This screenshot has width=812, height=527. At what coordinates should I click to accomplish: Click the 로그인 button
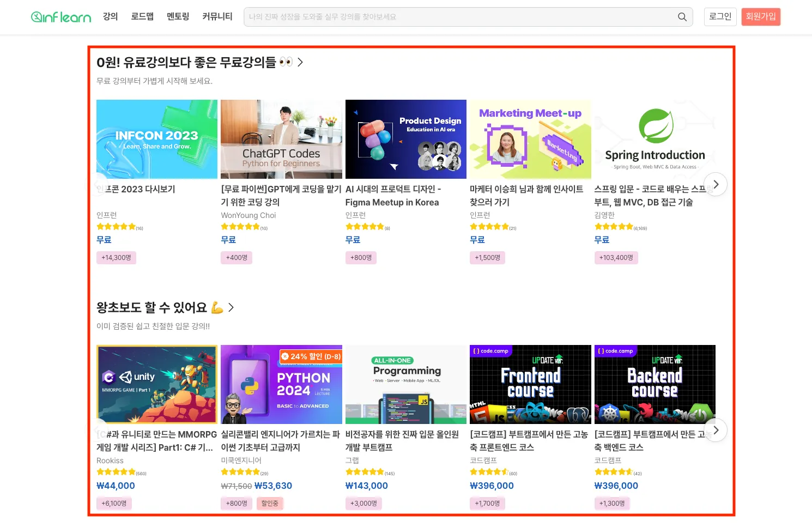coord(720,17)
